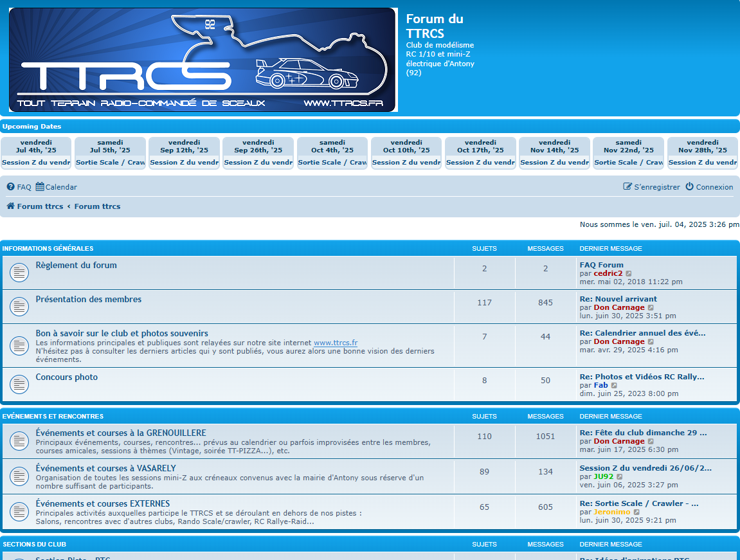
Task: Click the Connexion power icon
Action: (689, 186)
